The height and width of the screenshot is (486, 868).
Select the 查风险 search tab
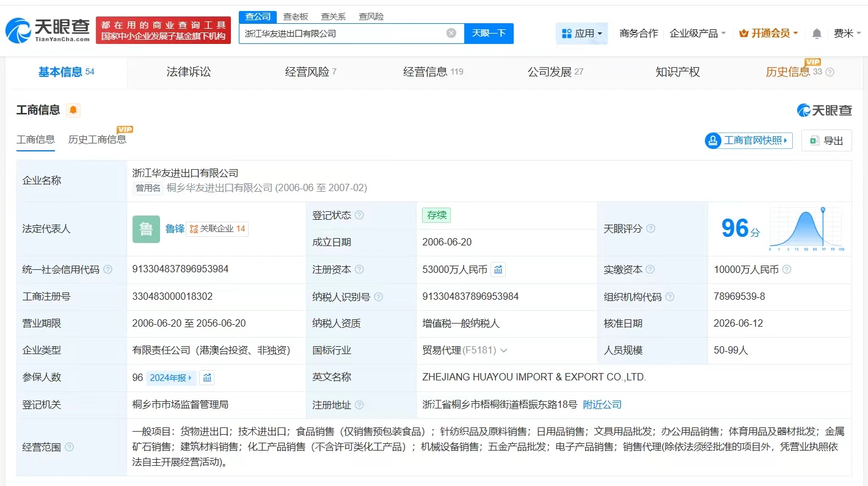click(x=371, y=16)
